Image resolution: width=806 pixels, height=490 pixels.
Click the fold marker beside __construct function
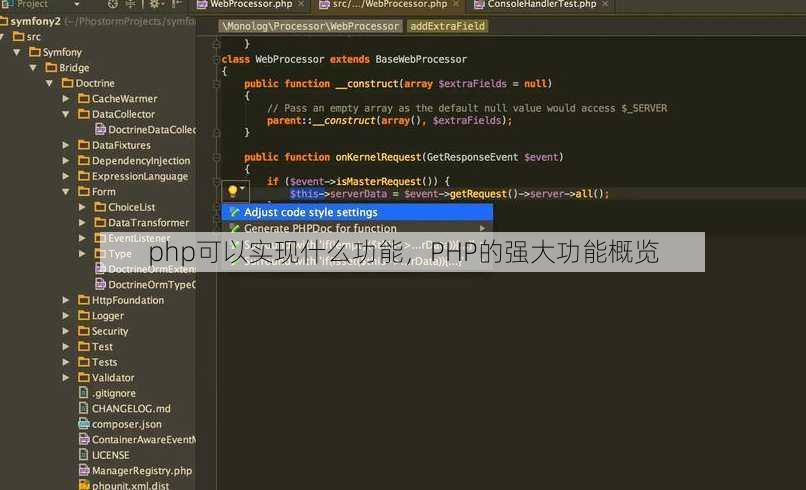pyautogui.click(x=216, y=84)
